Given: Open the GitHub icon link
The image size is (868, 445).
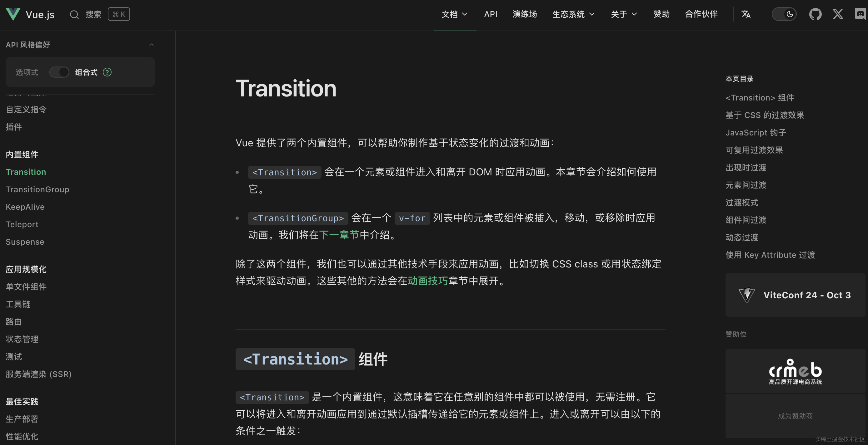Looking at the screenshot, I should click(815, 14).
